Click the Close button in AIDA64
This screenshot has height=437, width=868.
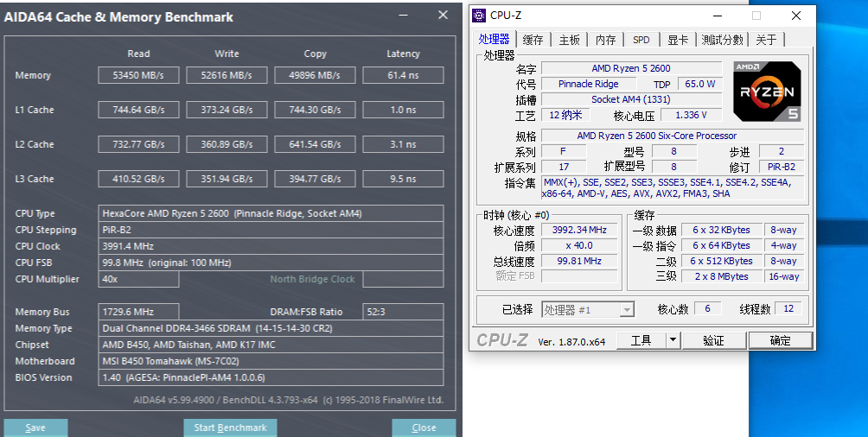(x=424, y=427)
